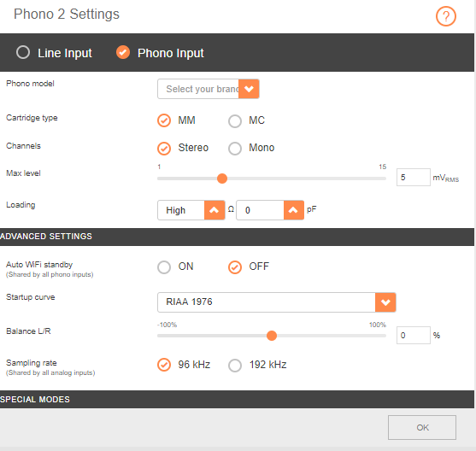
Task: Click the OK button
Action: click(422, 427)
